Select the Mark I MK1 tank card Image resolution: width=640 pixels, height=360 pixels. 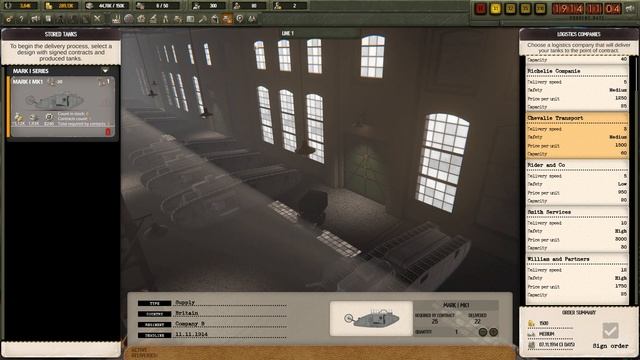pyautogui.click(x=63, y=107)
